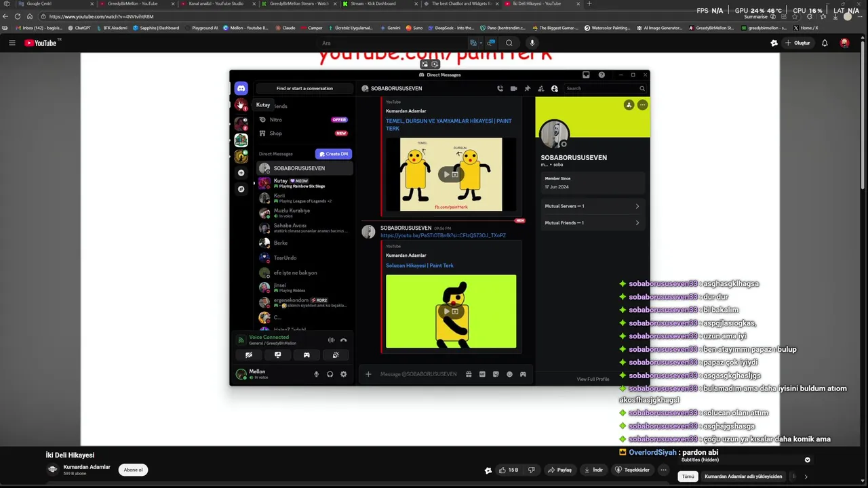868x488 pixels.
Task: Click Paylaş share button
Action: (560, 470)
